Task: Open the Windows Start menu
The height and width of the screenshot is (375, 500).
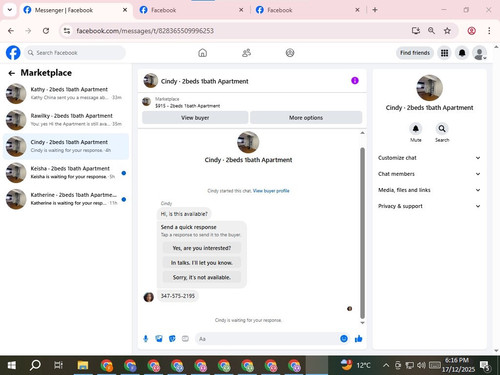Action: click(x=11, y=366)
